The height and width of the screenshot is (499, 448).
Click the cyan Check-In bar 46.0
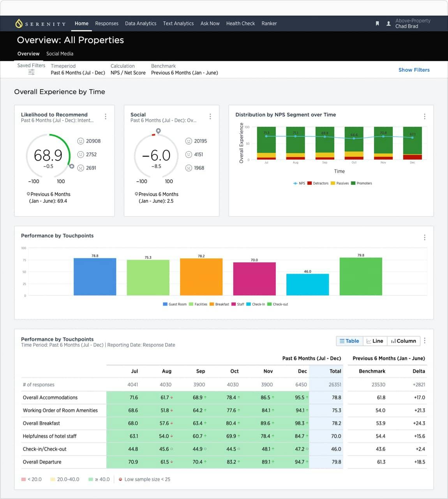pyautogui.click(x=307, y=285)
